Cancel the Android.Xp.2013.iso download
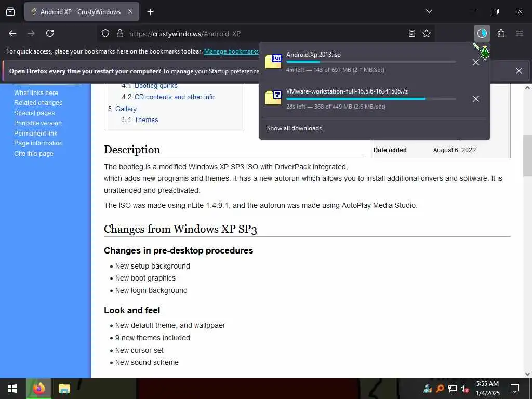The height and width of the screenshot is (399, 532). pyautogui.click(x=476, y=62)
